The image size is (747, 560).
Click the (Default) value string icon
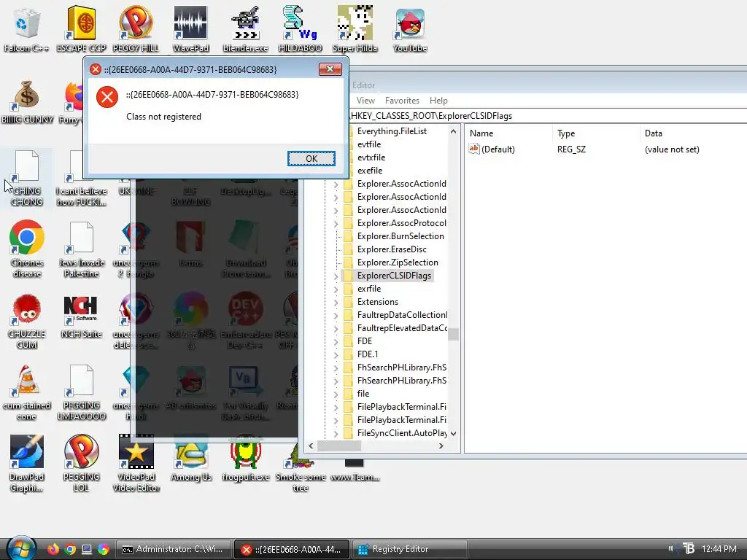pyautogui.click(x=473, y=149)
